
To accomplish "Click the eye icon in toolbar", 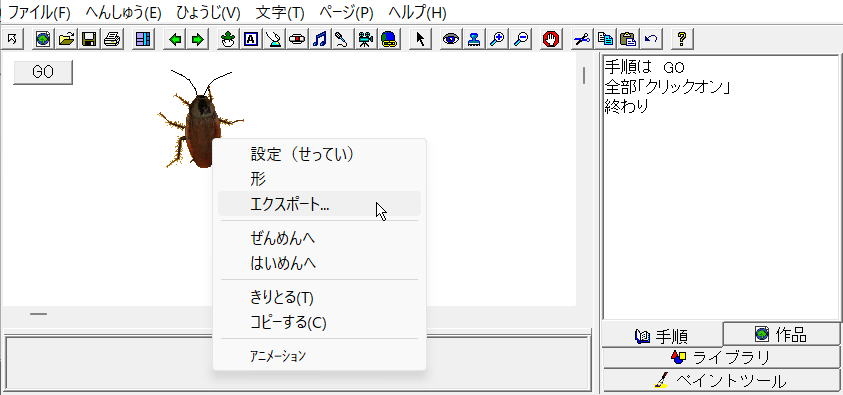I will [451, 39].
